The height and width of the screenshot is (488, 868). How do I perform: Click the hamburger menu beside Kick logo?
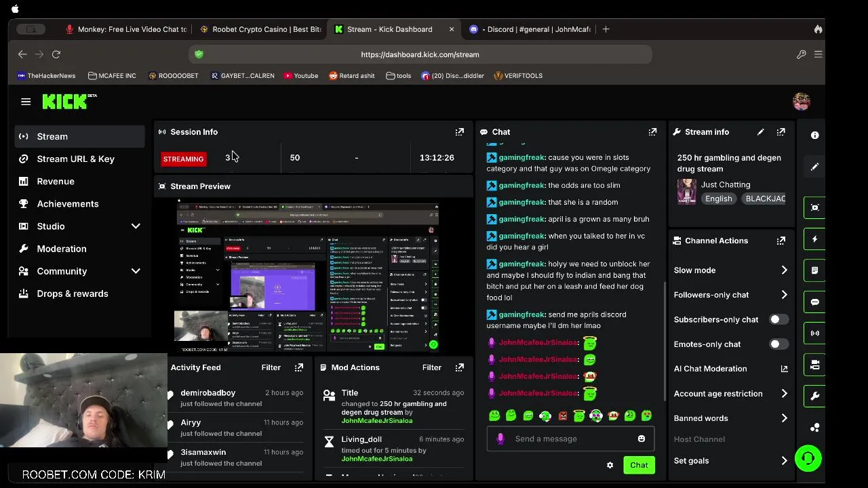point(26,102)
